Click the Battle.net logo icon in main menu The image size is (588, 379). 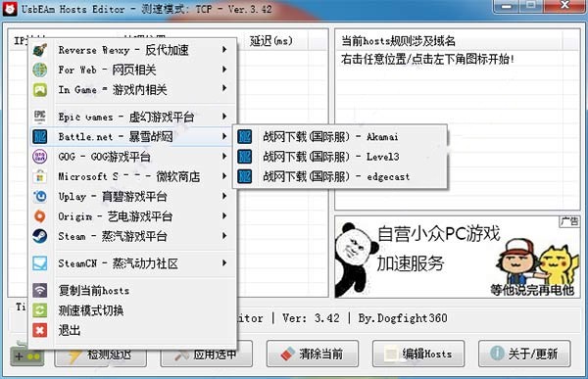coord(40,137)
